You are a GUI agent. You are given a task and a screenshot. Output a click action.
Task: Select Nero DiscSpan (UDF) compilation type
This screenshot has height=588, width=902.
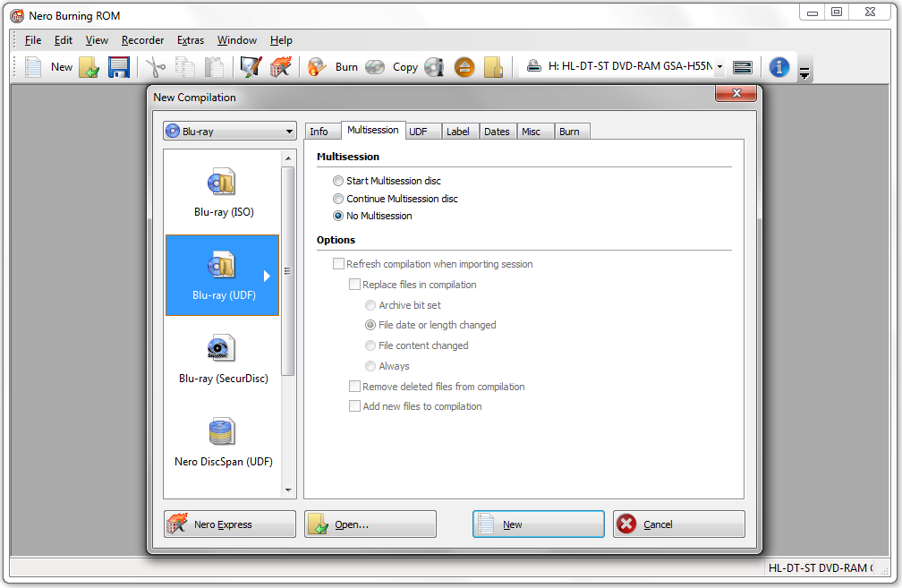coord(222,440)
